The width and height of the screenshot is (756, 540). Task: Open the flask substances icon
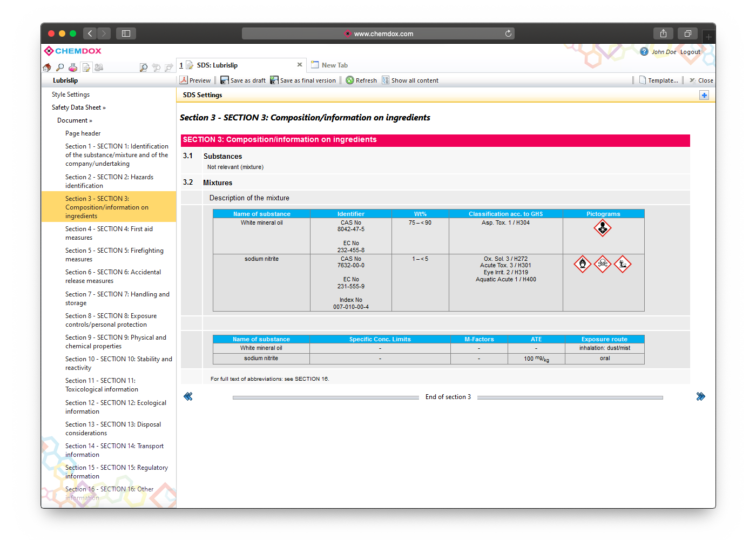coord(73,67)
